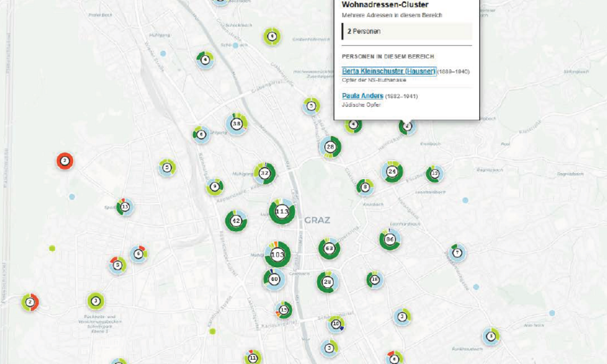Click the 'Opfer der NS-Euthanasie' description
607x364 pixels.
click(374, 80)
